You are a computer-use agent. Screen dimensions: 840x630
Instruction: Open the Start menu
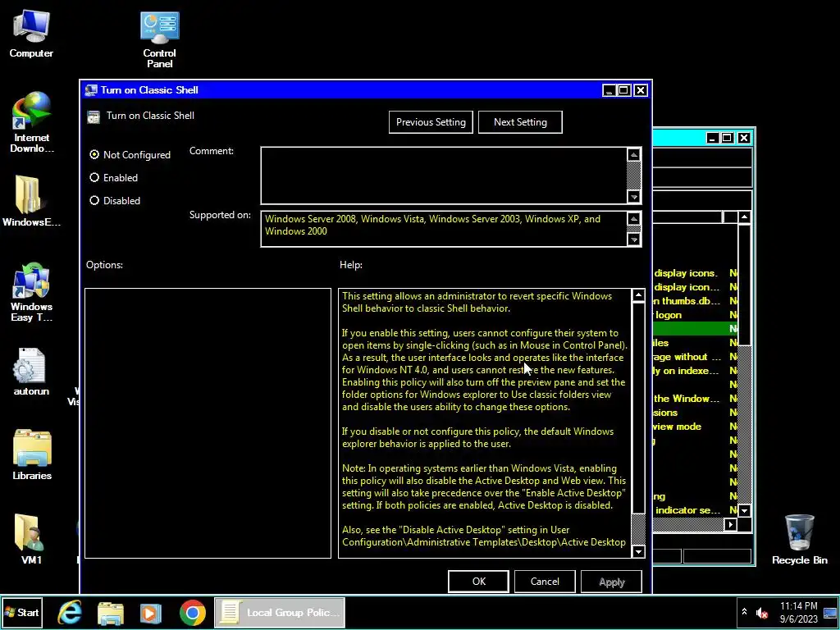pyautogui.click(x=22, y=612)
